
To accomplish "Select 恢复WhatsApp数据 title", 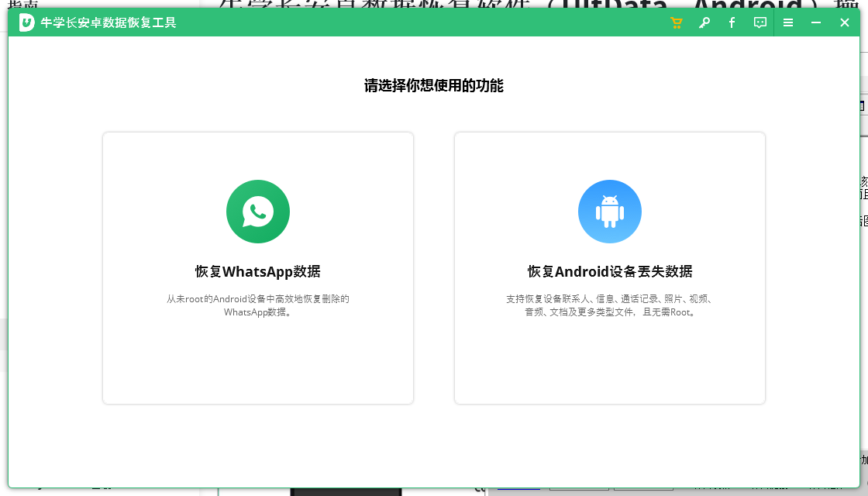I will tap(258, 271).
